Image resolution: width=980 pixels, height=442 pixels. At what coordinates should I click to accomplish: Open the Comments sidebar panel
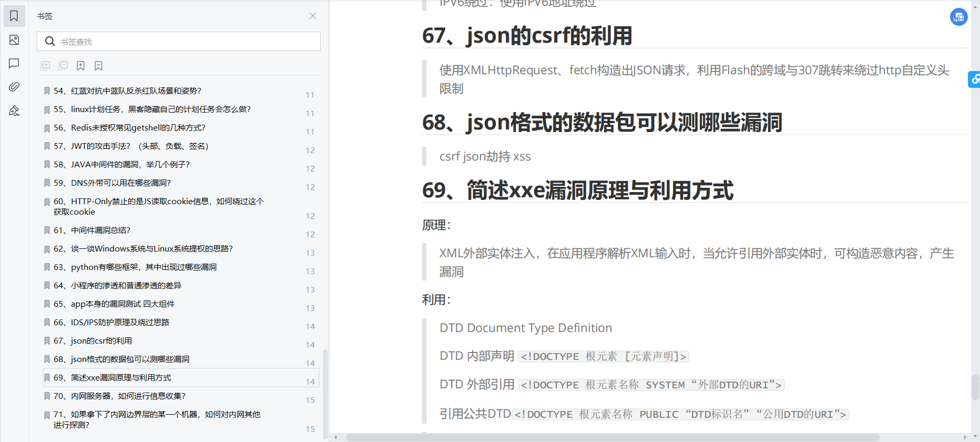tap(14, 63)
